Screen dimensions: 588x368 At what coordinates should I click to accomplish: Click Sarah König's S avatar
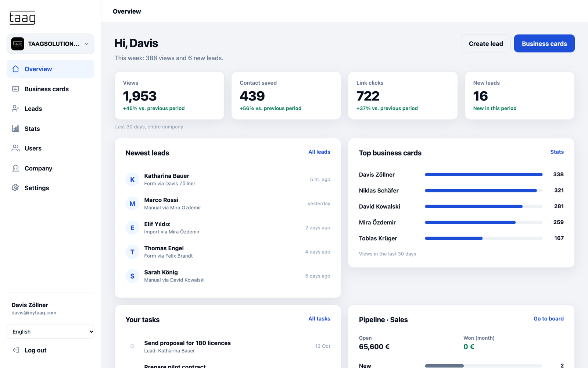pos(132,276)
